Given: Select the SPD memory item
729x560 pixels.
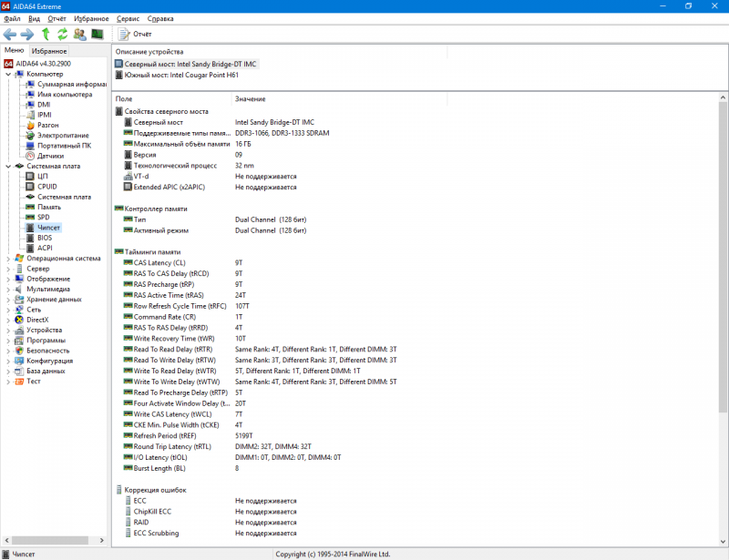Looking at the screenshot, I should click(x=43, y=217).
